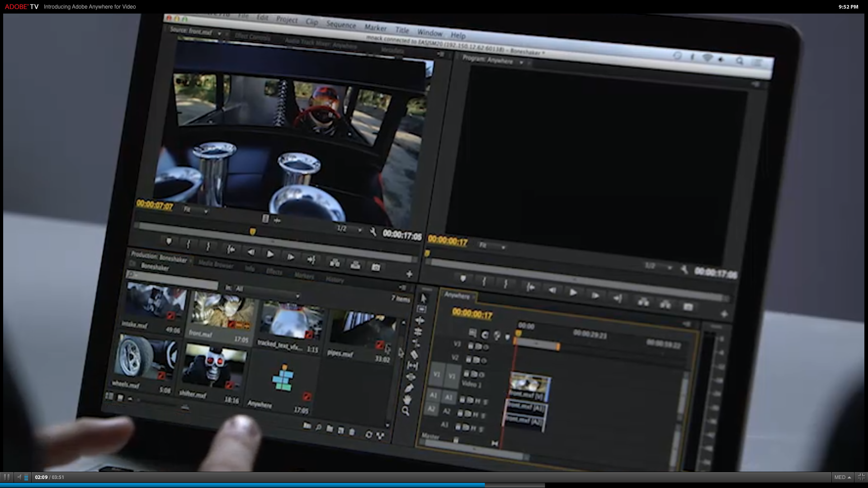Open Source monitor button editor plus

point(409,274)
